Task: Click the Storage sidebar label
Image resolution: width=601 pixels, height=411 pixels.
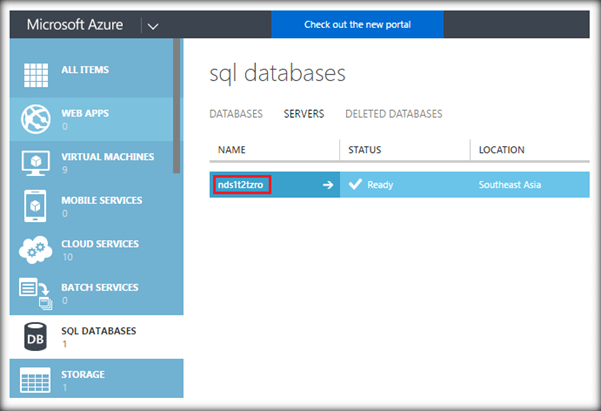Action: tap(83, 375)
